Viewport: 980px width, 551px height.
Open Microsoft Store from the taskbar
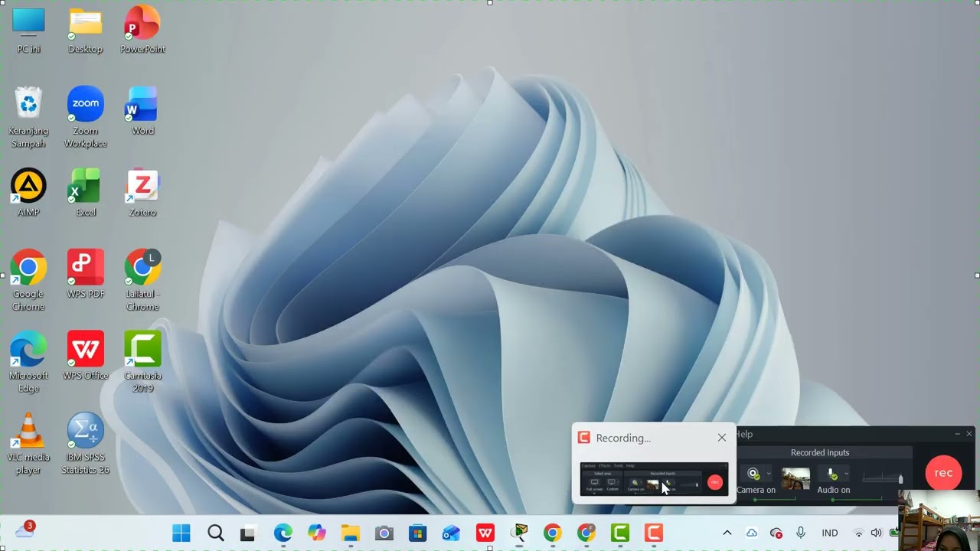[x=417, y=533]
